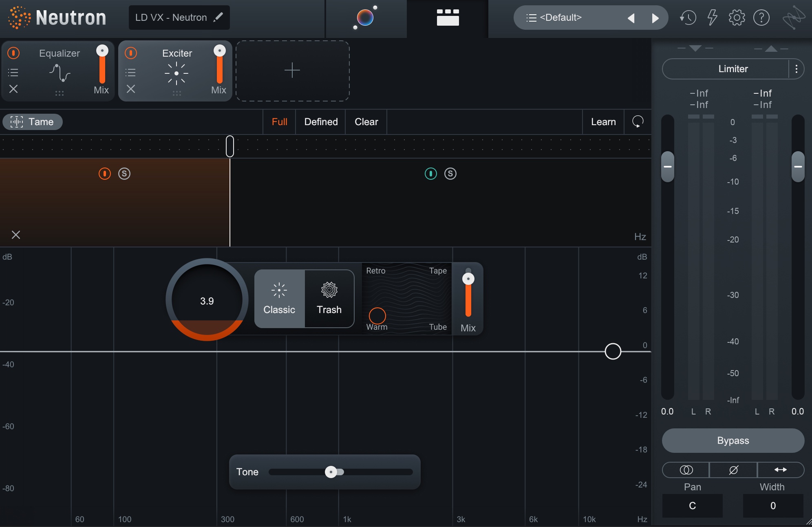Click the Retro corner label
Screen dimensions: 812x527
tap(376, 271)
